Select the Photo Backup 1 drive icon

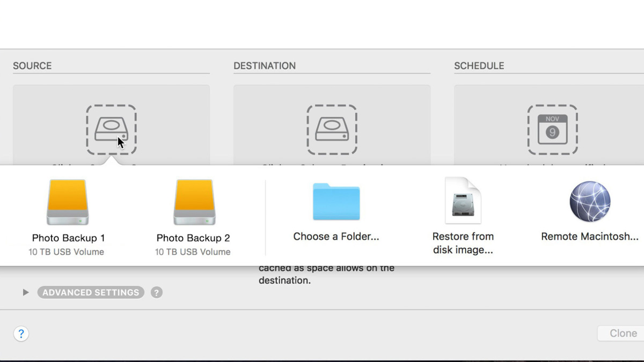tap(67, 201)
